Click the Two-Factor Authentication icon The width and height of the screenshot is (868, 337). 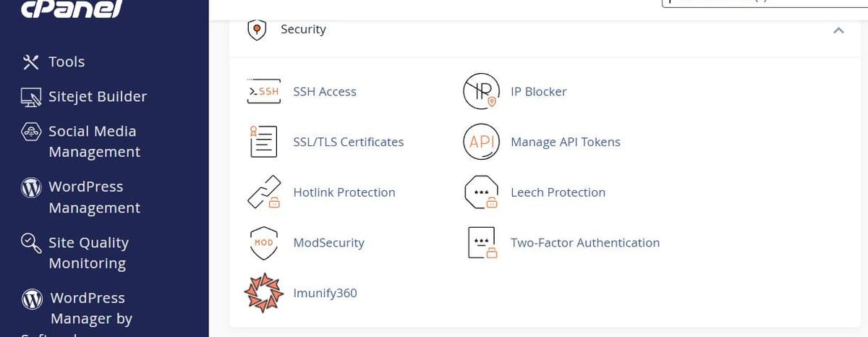click(482, 243)
